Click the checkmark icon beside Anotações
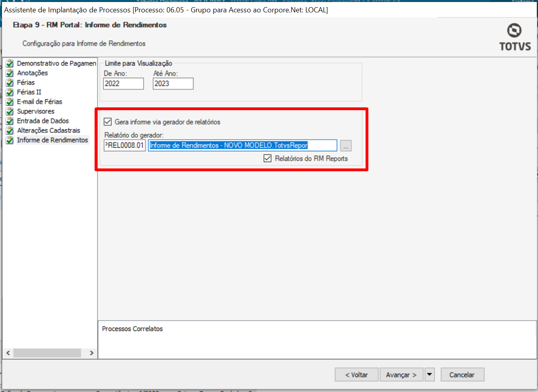Viewport: 538px width, 392px height. tap(10, 73)
